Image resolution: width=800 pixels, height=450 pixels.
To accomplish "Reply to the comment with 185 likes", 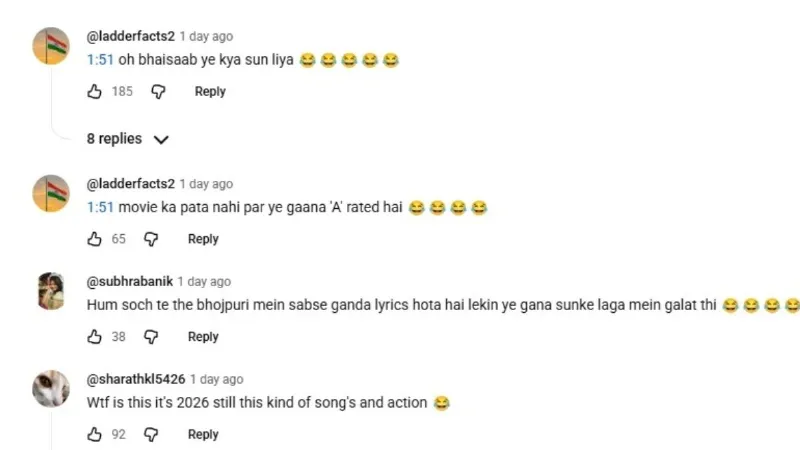I will (x=210, y=91).
